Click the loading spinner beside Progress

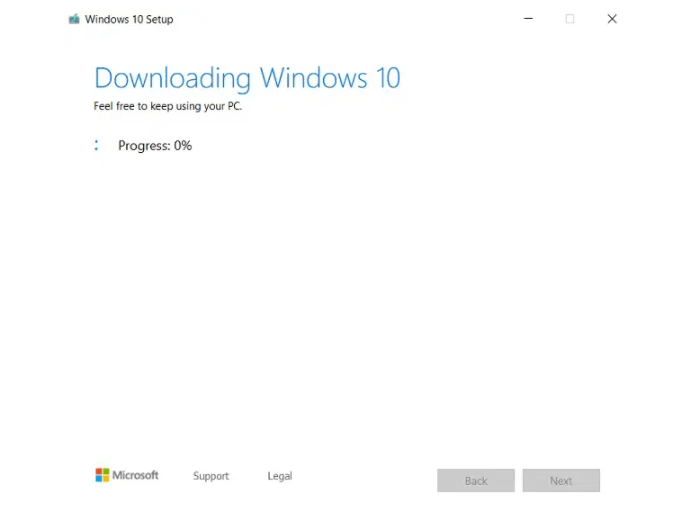click(x=96, y=145)
